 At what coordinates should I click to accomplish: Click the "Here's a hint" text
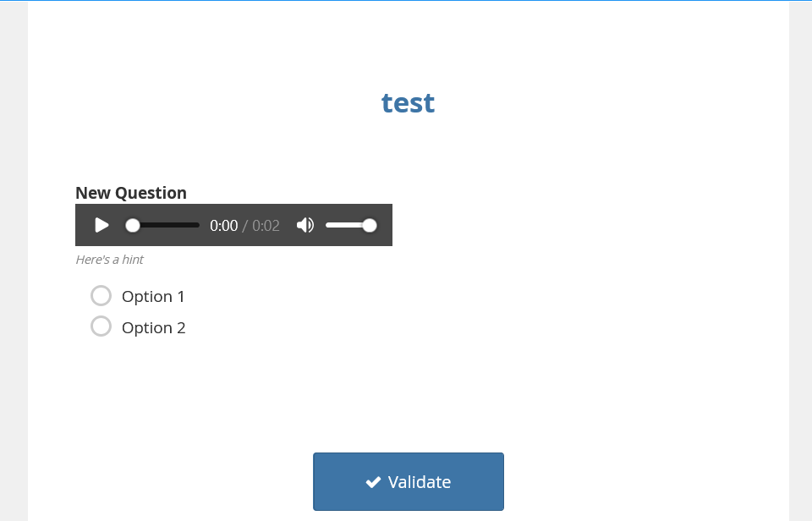coord(109,260)
